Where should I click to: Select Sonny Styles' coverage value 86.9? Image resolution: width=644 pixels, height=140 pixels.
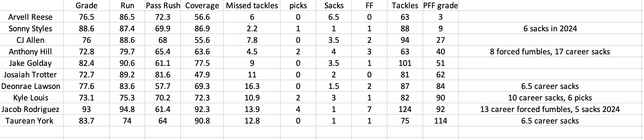pos(202,29)
